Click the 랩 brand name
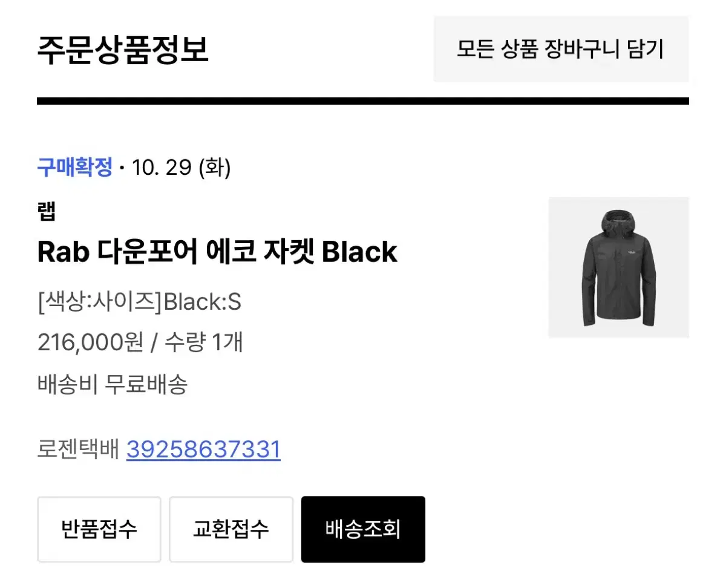Image resolution: width=726 pixels, height=588 pixels. pyautogui.click(x=47, y=211)
